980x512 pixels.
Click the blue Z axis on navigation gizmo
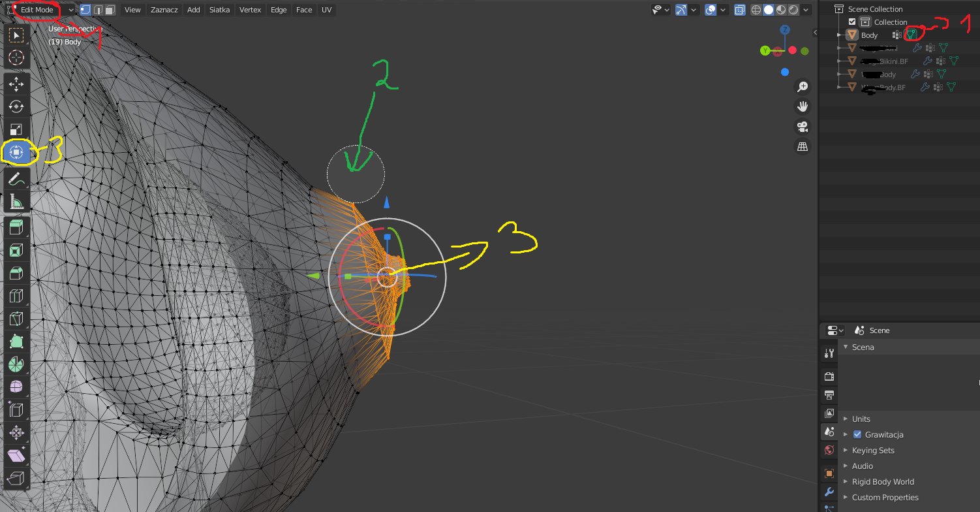[785, 30]
